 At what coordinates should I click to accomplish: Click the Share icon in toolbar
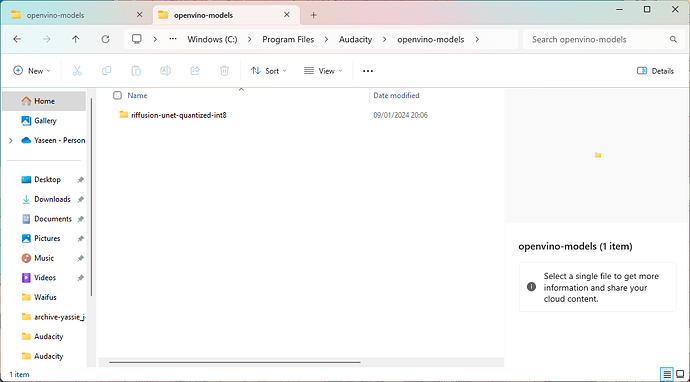(195, 71)
